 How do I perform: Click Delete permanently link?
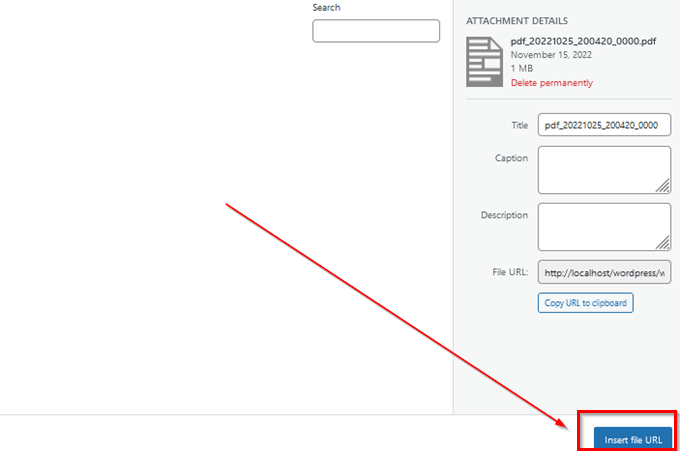pos(552,83)
